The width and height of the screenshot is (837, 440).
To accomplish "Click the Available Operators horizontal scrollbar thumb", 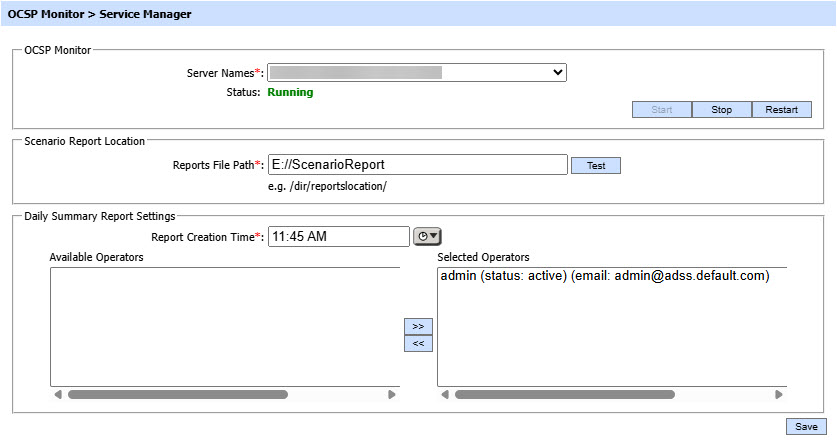I will click(x=177, y=395).
